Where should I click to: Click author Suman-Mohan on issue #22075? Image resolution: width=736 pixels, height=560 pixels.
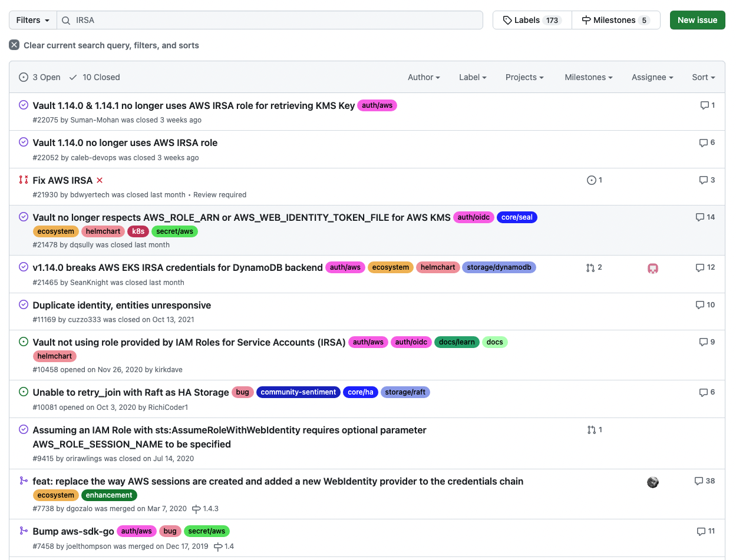coord(95,120)
